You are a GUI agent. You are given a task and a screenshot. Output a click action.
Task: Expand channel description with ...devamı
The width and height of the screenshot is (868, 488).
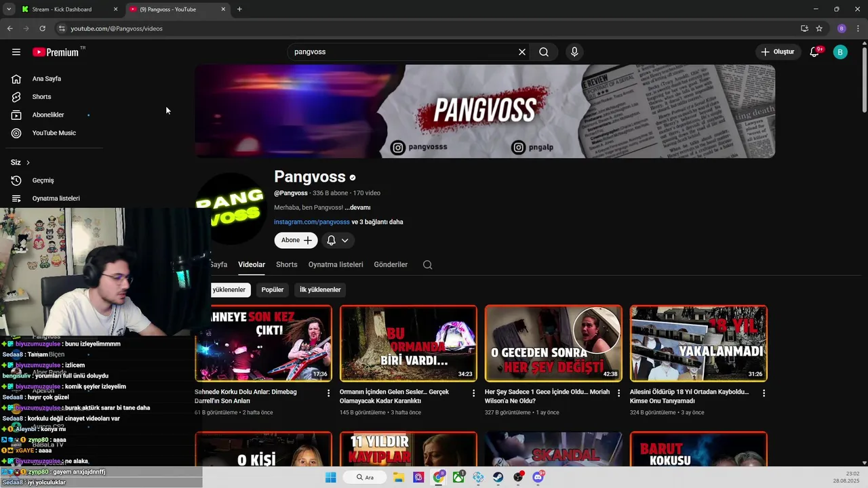tap(357, 207)
